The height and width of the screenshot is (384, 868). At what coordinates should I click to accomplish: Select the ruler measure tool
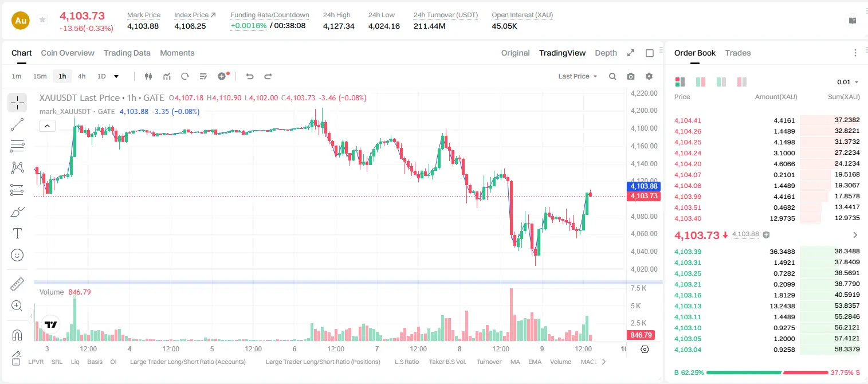pos(17,284)
